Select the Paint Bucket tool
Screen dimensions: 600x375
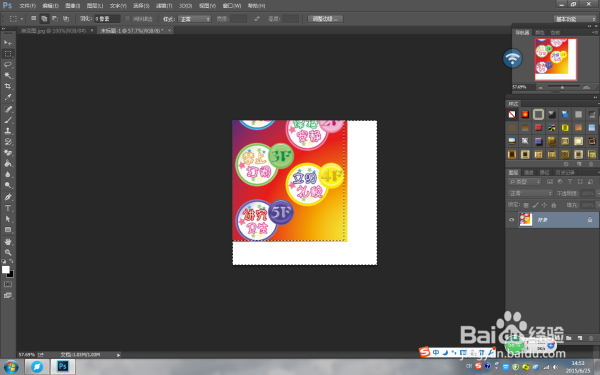8,163
